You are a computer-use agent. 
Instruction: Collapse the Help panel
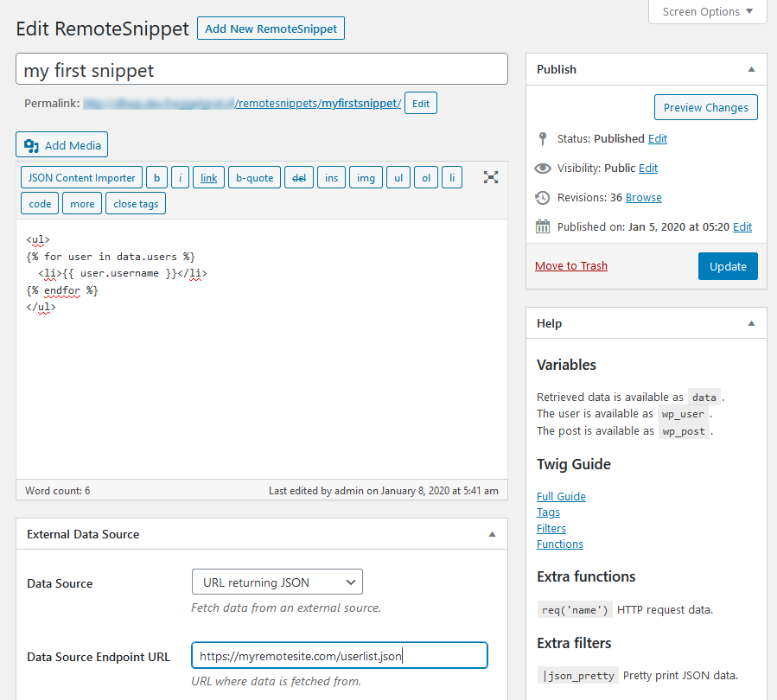(x=751, y=323)
